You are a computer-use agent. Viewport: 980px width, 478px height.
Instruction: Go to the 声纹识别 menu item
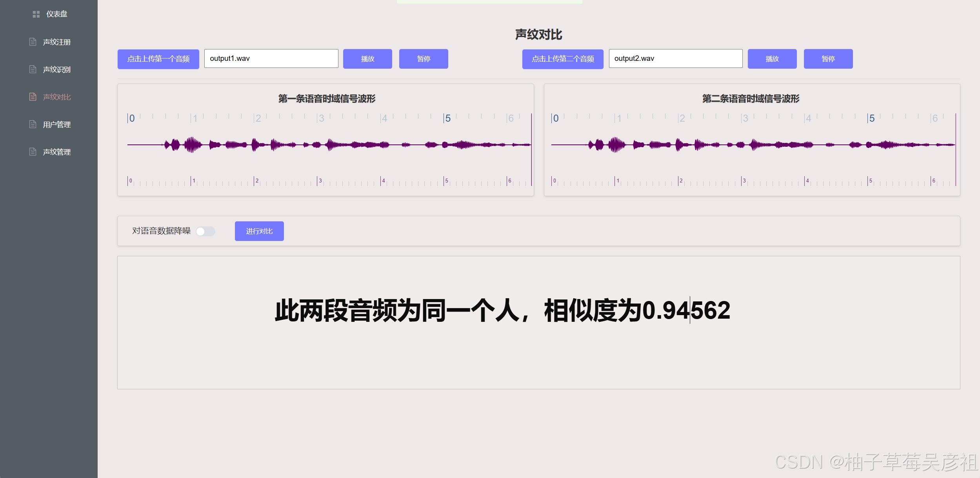[x=56, y=69]
